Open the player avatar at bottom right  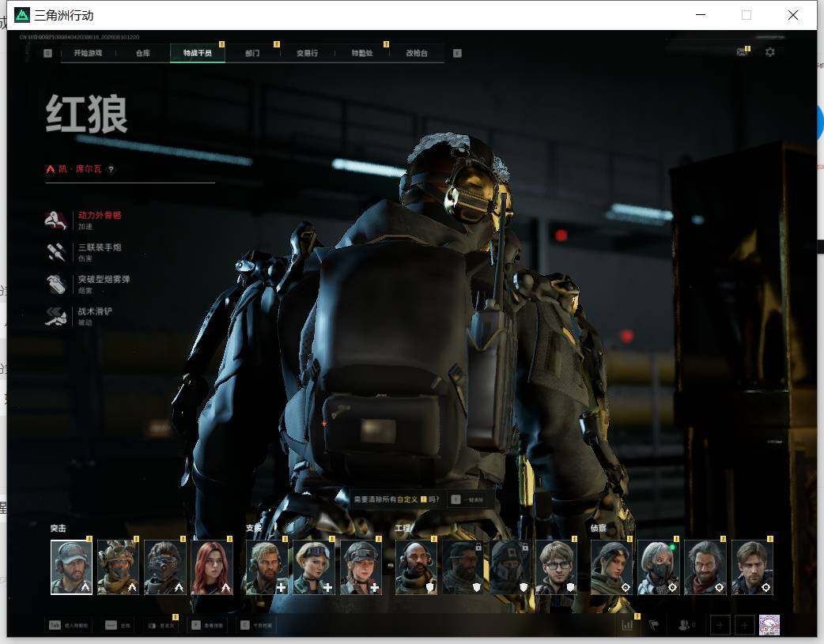(x=769, y=625)
